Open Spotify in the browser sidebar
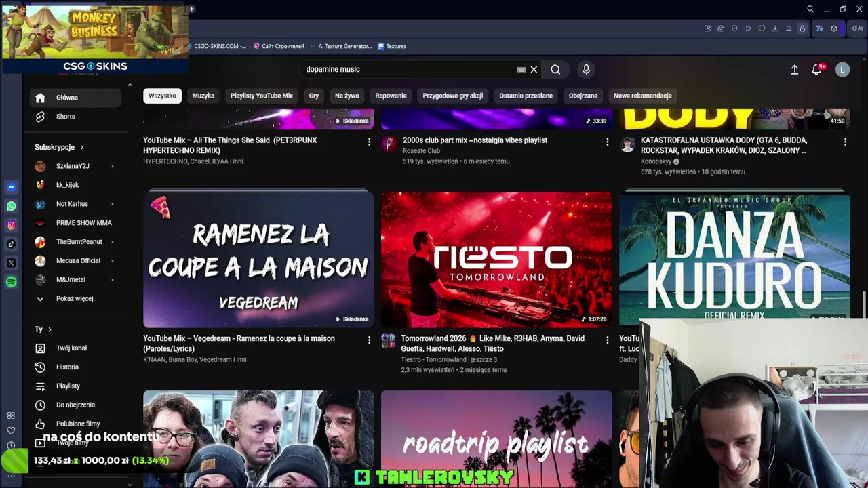 pyautogui.click(x=12, y=282)
